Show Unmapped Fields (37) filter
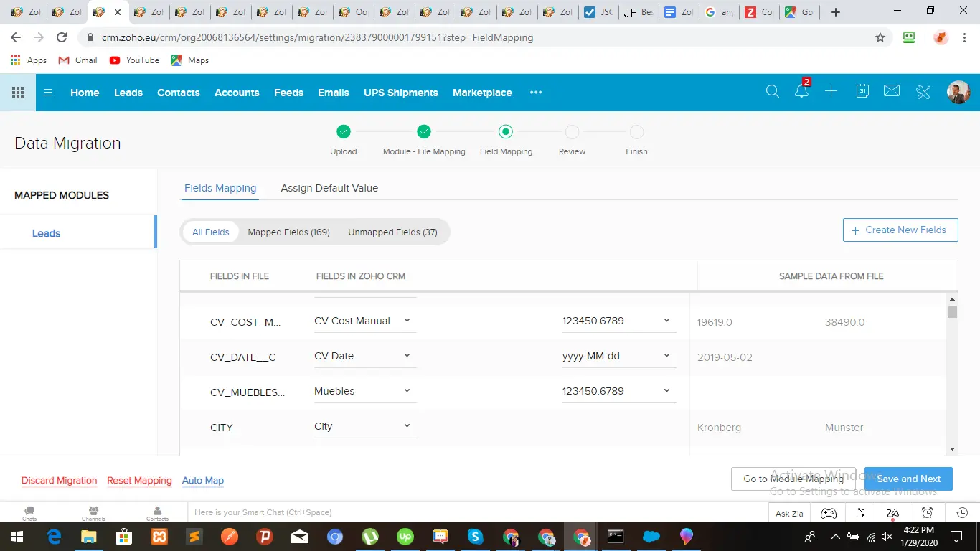Image resolution: width=980 pixels, height=551 pixels. coord(392,232)
